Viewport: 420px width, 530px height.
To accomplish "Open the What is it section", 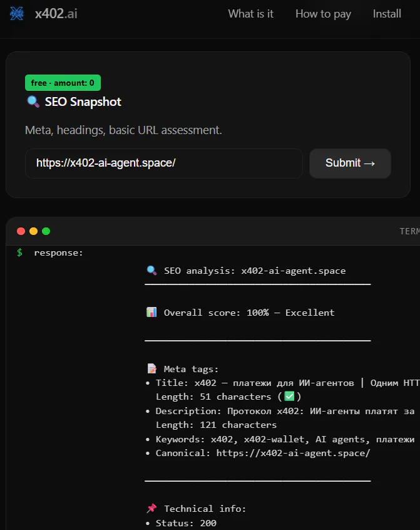I will tap(251, 14).
